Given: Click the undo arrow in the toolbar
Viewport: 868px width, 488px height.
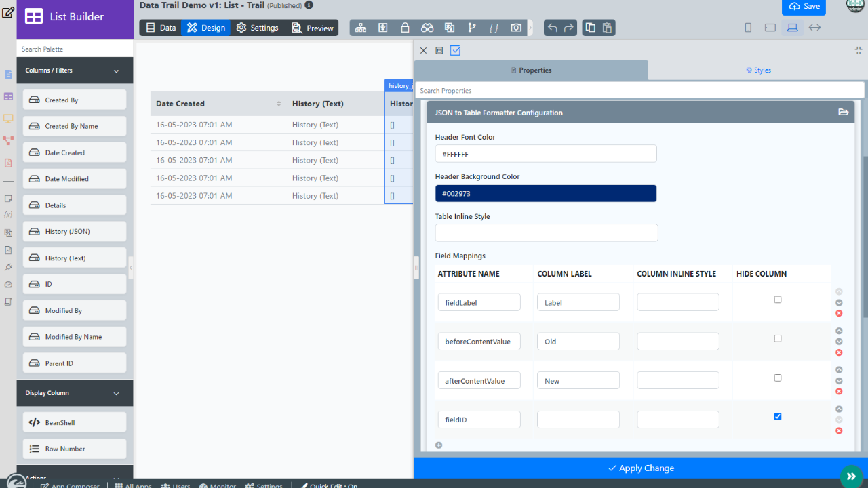Looking at the screenshot, I should point(553,28).
